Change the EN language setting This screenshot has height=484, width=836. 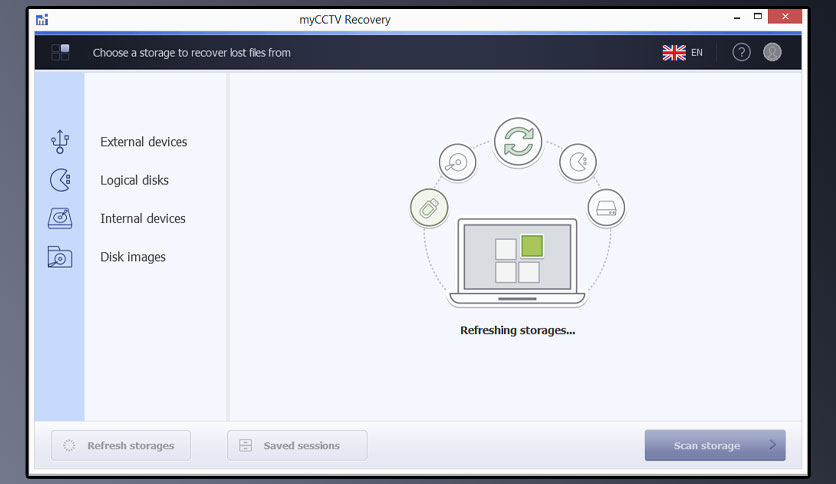(x=697, y=52)
